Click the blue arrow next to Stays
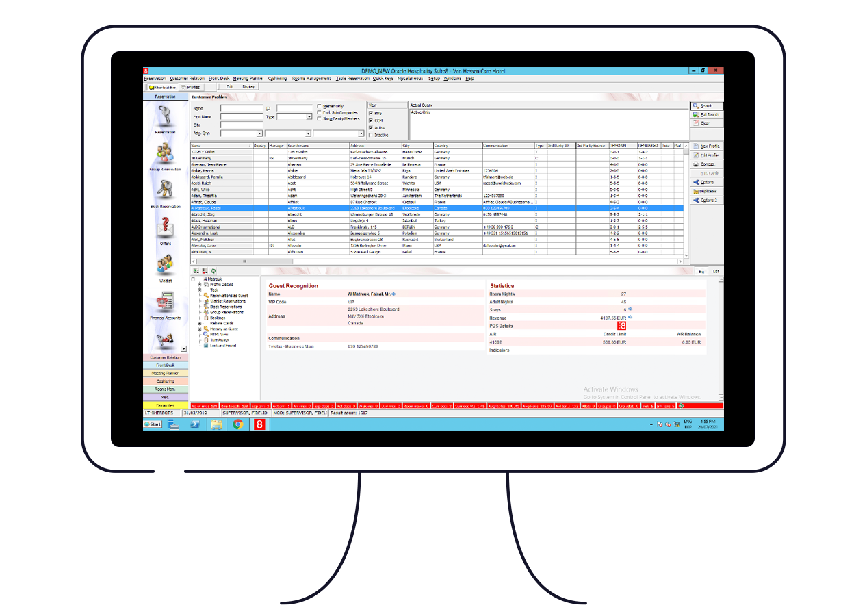This screenshot has width=867, height=616. click(x=630, y=309)
